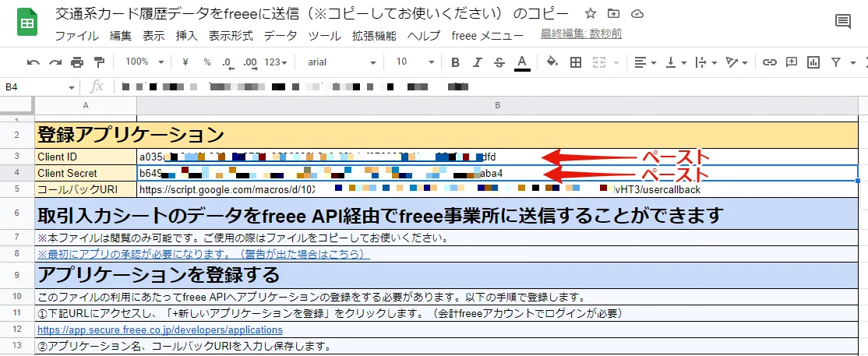Viewport: 868px width, 356px height.
Task: Undo the last action
Action: tap(34, 62)
